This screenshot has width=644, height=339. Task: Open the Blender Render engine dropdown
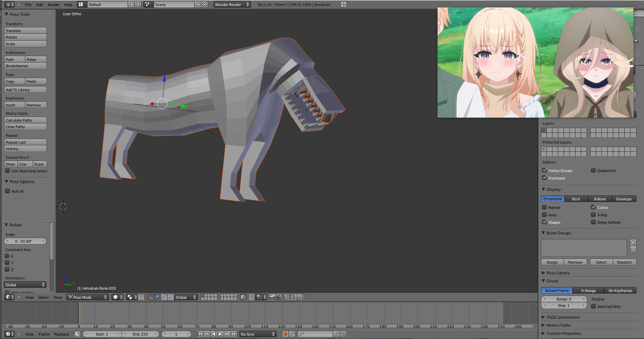click(232, 4)
